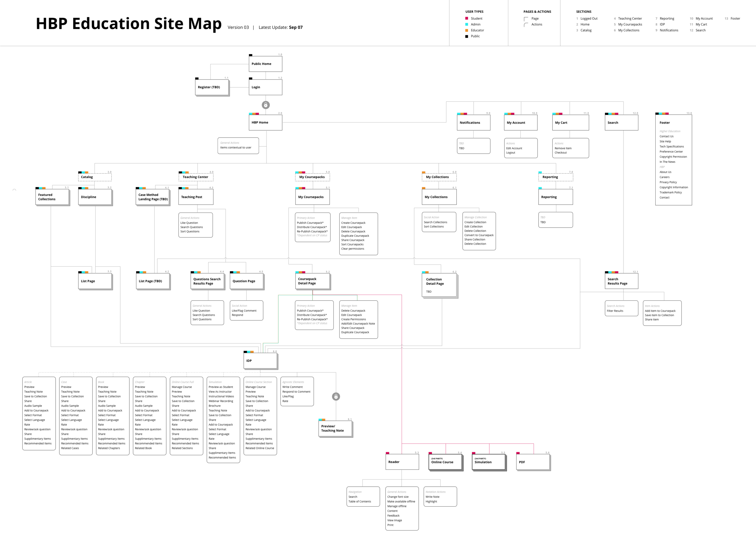Image resolution: width=756 pixels, height=555 pixels.
Task: Click the Actions symbol in the legend
Action: (x=526, y=24)
